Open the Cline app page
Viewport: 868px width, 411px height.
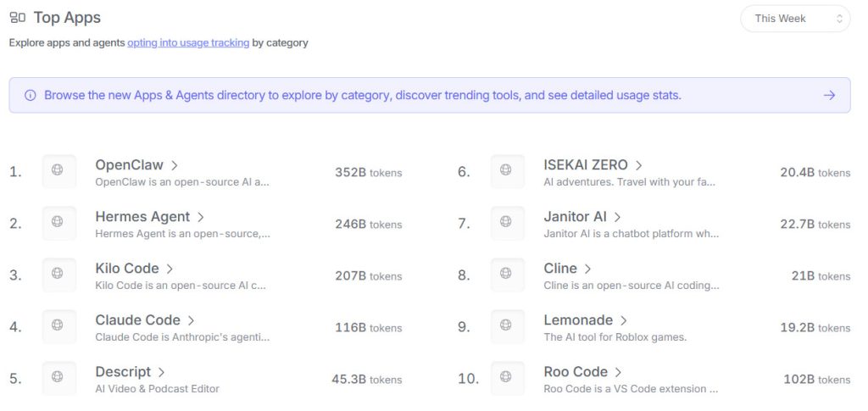(x=560, y=269)
